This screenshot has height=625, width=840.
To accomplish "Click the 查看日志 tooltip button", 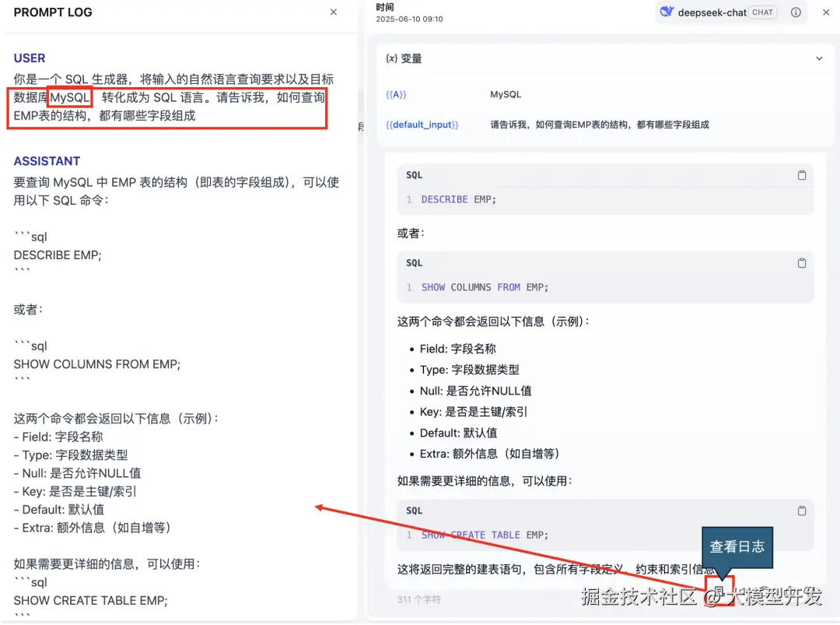I will (736, 547).
